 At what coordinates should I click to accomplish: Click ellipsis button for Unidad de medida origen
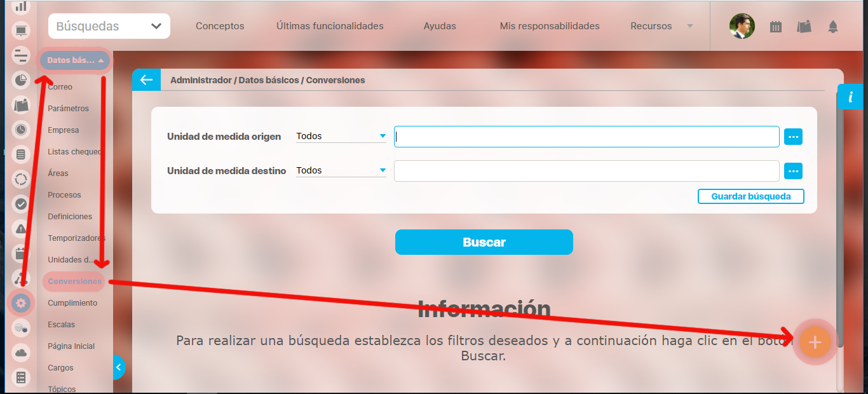click(793, 137)
